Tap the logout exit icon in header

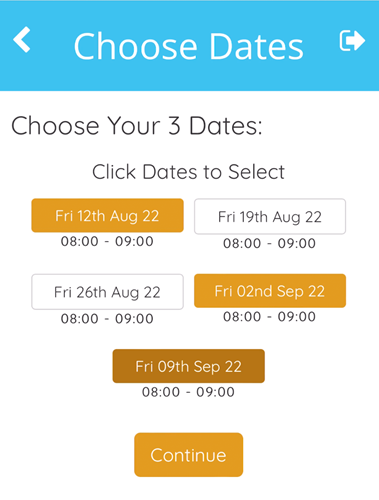tap(352, 41)
